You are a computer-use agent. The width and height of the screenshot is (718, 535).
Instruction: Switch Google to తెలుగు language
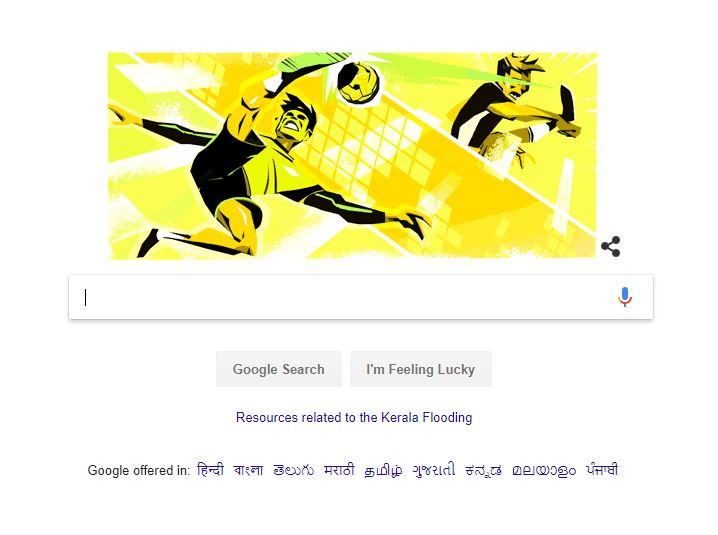coord(294,470)
